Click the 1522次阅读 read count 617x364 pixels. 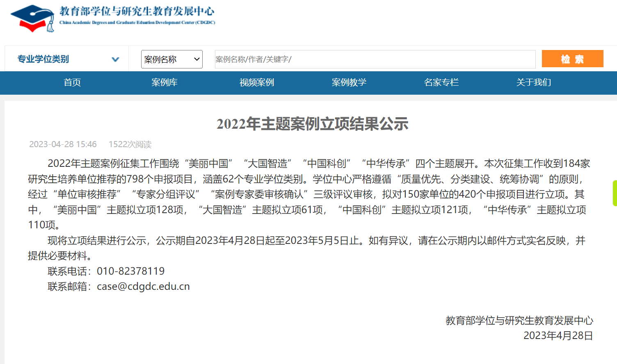pos(130,144)
